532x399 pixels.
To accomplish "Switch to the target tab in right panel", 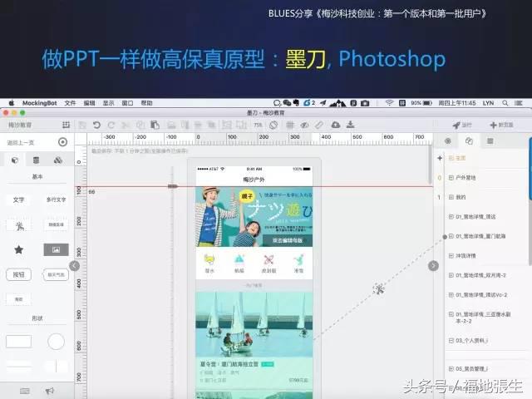I will click(448, 141).
